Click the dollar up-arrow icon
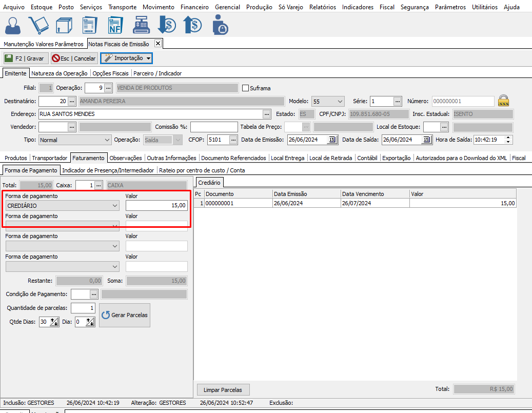532x413 pixels. tap(192, 25)
